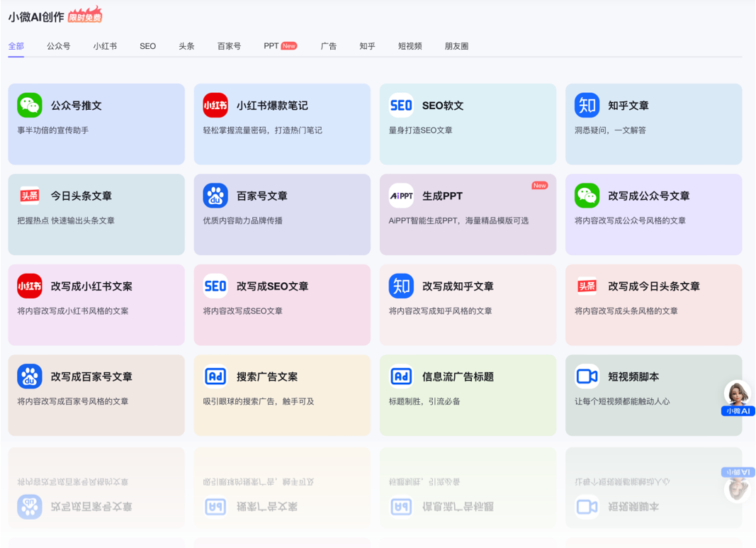The width and height of the screenshot is (756, 548).
Task: Open the 短视频脚本 card title
Action: [x=633, y=376]
